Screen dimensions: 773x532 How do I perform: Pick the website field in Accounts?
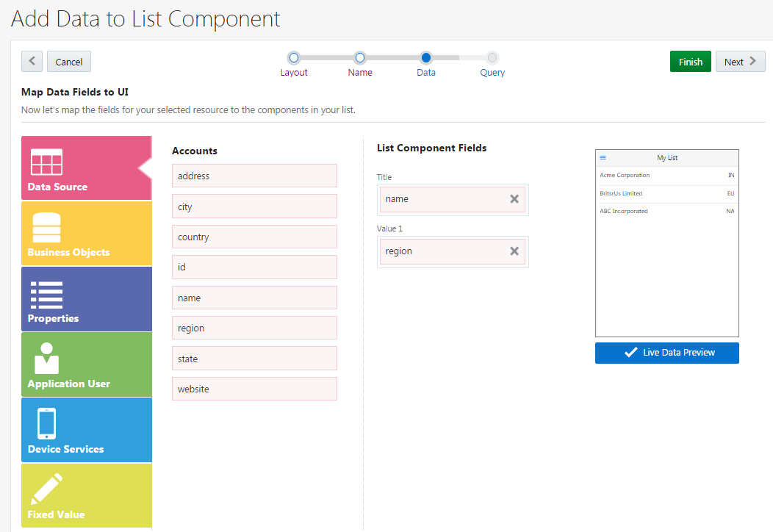pyautogui.click(x=254, y=389)
